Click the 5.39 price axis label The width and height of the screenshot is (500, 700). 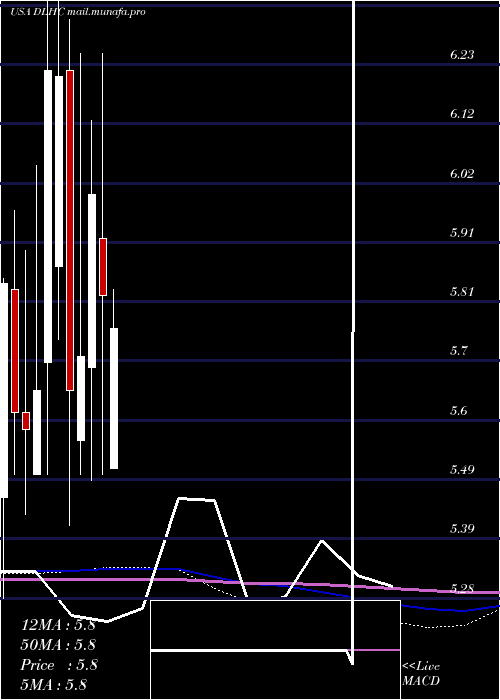coord(462,529)
